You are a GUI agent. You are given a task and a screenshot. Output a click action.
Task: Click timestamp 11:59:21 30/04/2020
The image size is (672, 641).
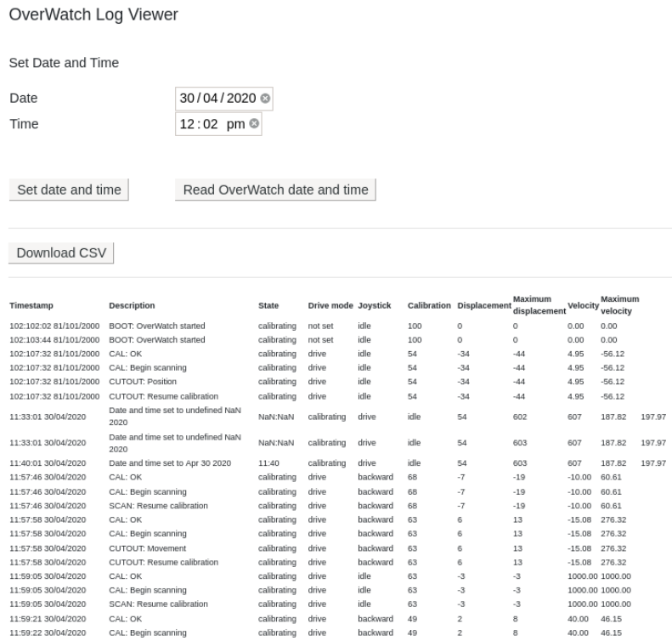point(48,619)
